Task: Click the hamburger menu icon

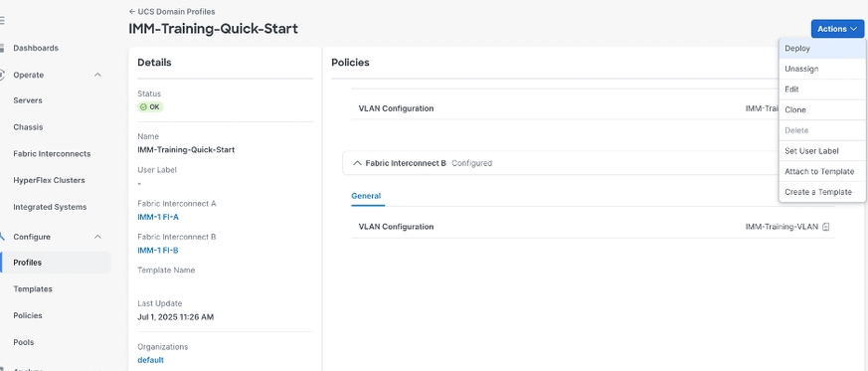Action: click(2, 21)
